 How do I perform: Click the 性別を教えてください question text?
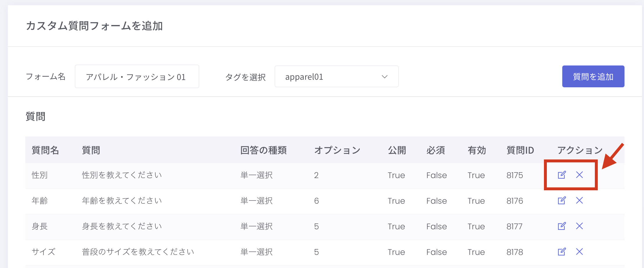[122, 175]
